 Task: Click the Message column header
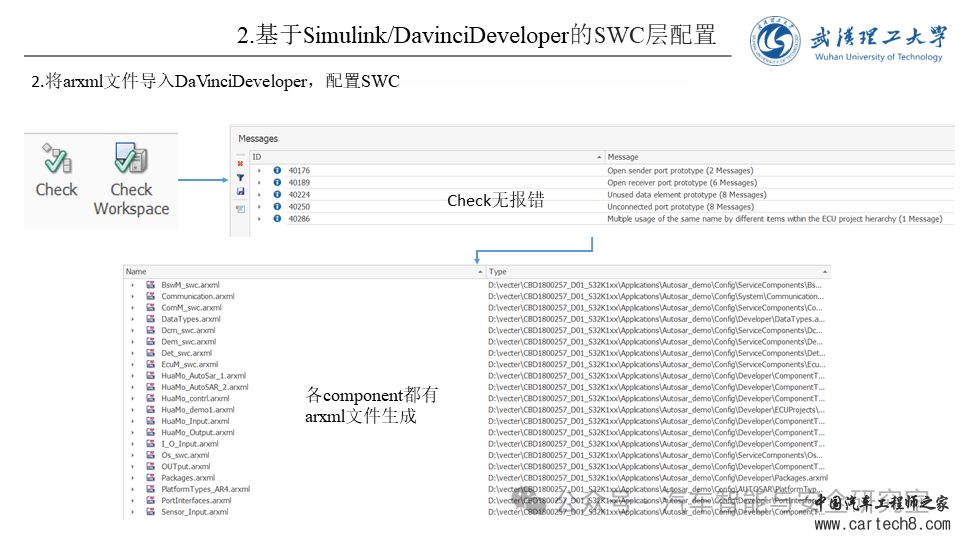(x=780, y=157)
